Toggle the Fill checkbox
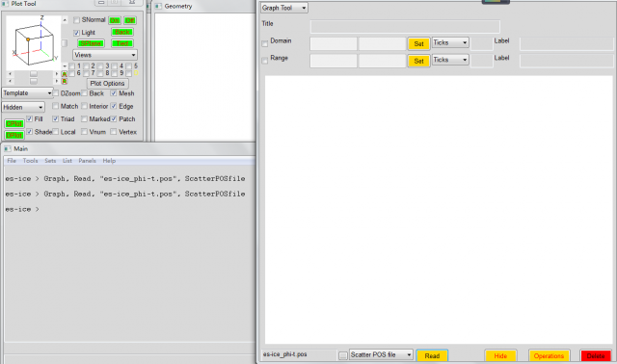 click(x=30, y=118)
